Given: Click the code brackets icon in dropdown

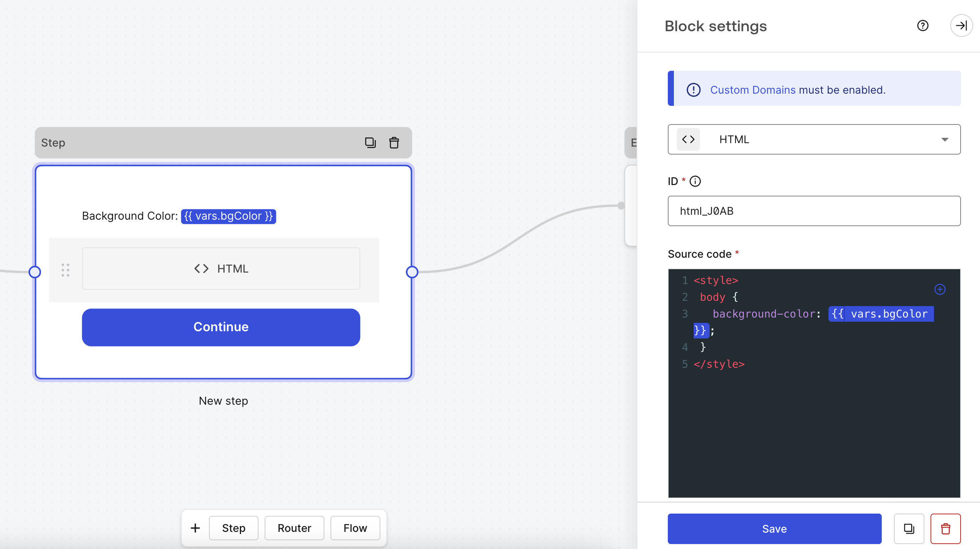Looking at the screenshot, I should coord(688,139).
